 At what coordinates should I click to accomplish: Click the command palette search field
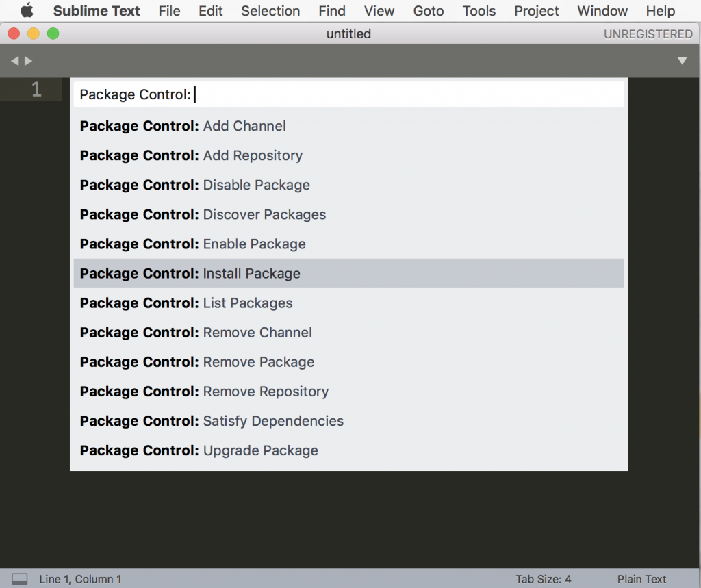pyautogui.click(x=348, y=94)
